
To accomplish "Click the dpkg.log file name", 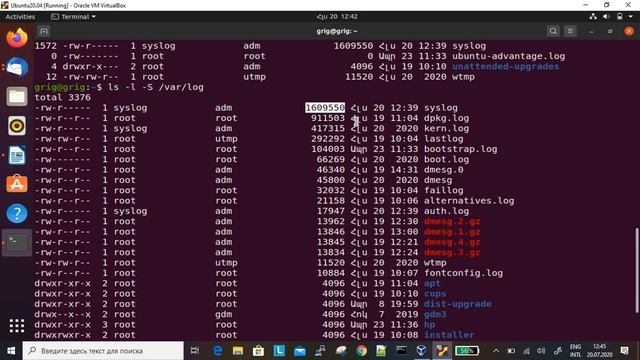I will (446, 118).
